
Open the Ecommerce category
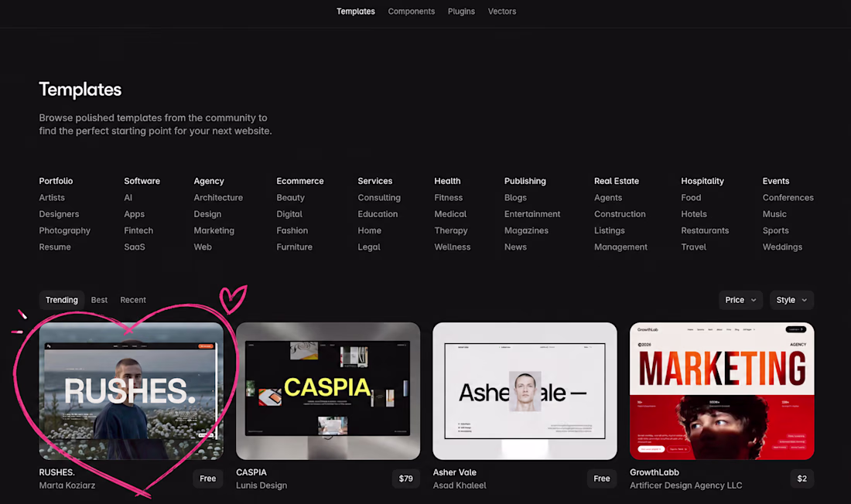(x=300, y=181)
